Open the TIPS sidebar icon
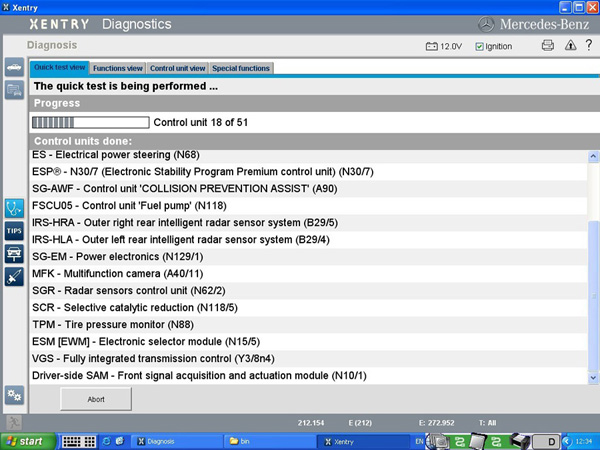 tap(14, 231)
